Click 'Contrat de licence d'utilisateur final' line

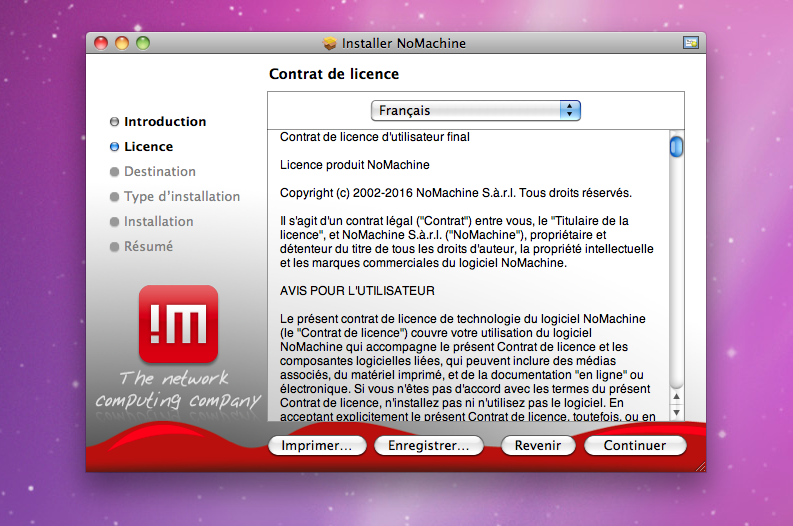(375, 137)
